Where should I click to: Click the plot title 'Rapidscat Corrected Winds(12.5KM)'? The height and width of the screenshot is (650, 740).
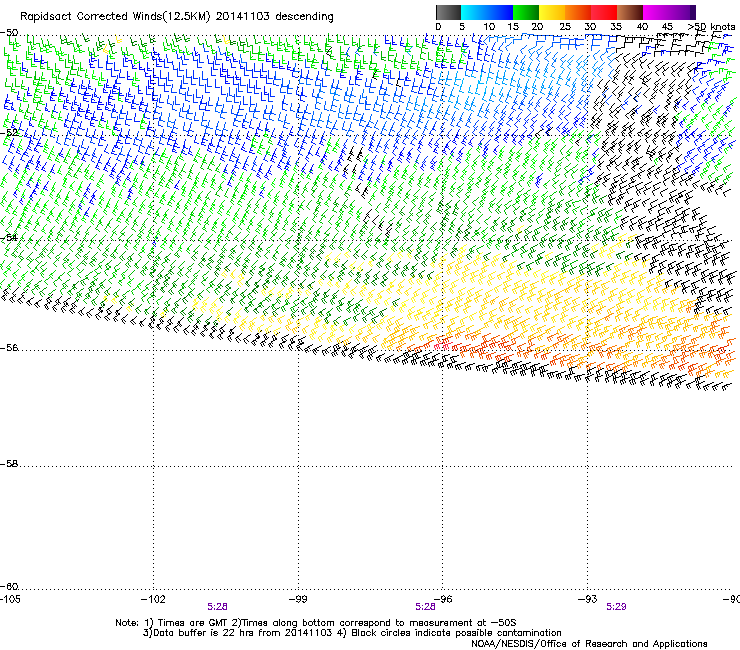point(115,17)
